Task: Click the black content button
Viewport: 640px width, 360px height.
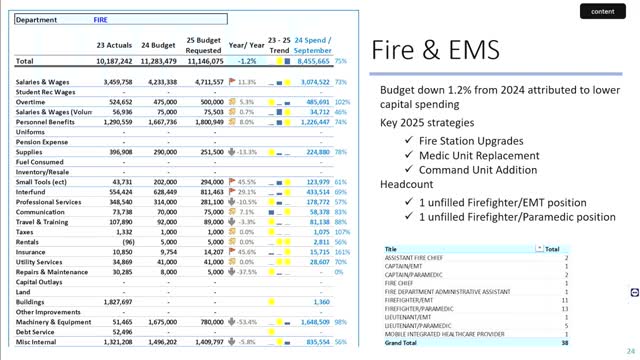Action: click(602, 11)
